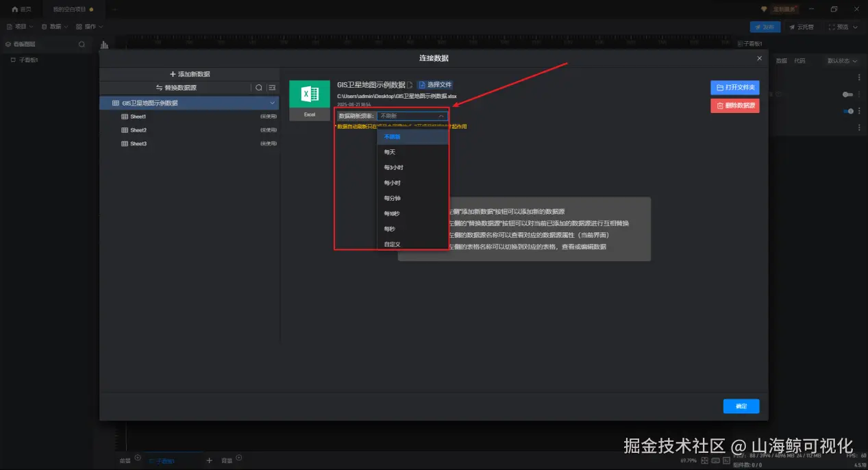Open the Sheet3 table
The height and width of the screenshot is (470, 868).
[x=189, y=144]
